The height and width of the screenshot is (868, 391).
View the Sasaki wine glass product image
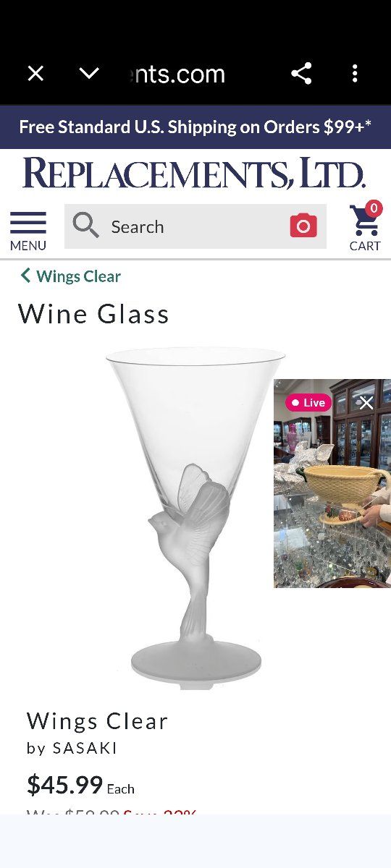[x=195, y=517]
